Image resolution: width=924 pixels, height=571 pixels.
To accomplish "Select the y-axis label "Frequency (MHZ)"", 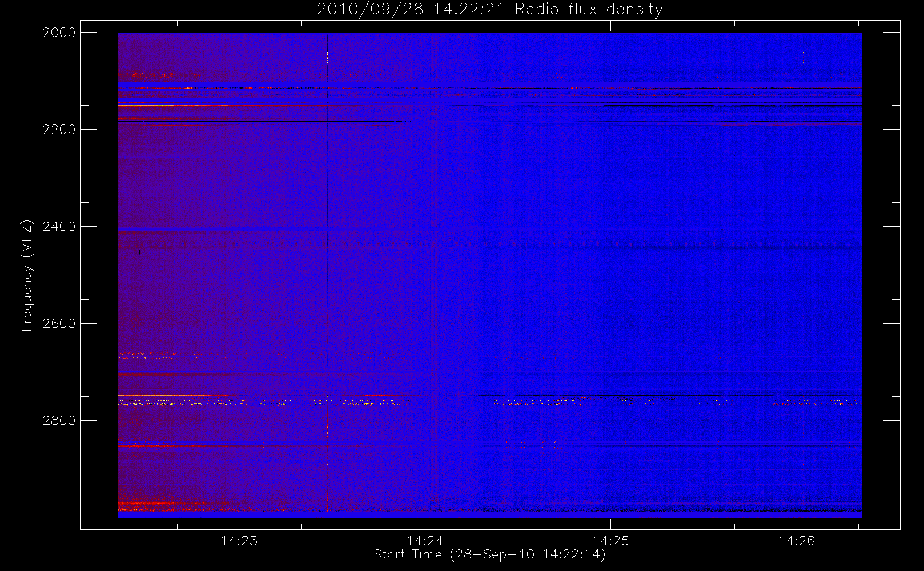I will point(27,275).
